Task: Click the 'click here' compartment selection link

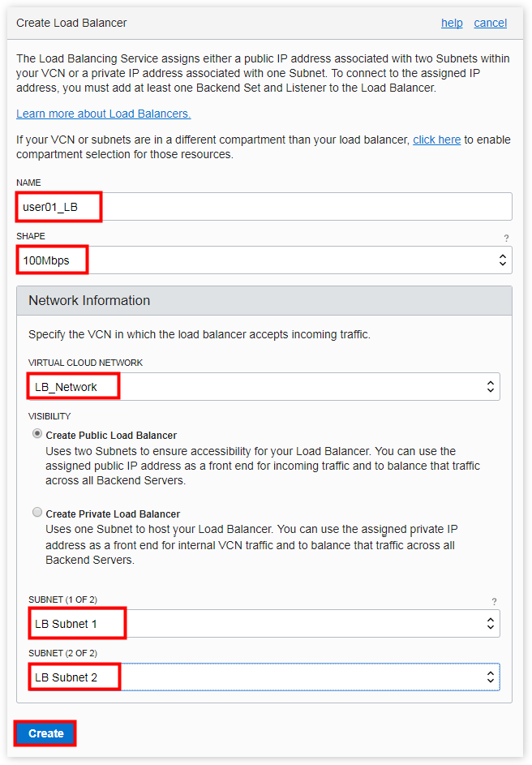Action: click(436, 140)
